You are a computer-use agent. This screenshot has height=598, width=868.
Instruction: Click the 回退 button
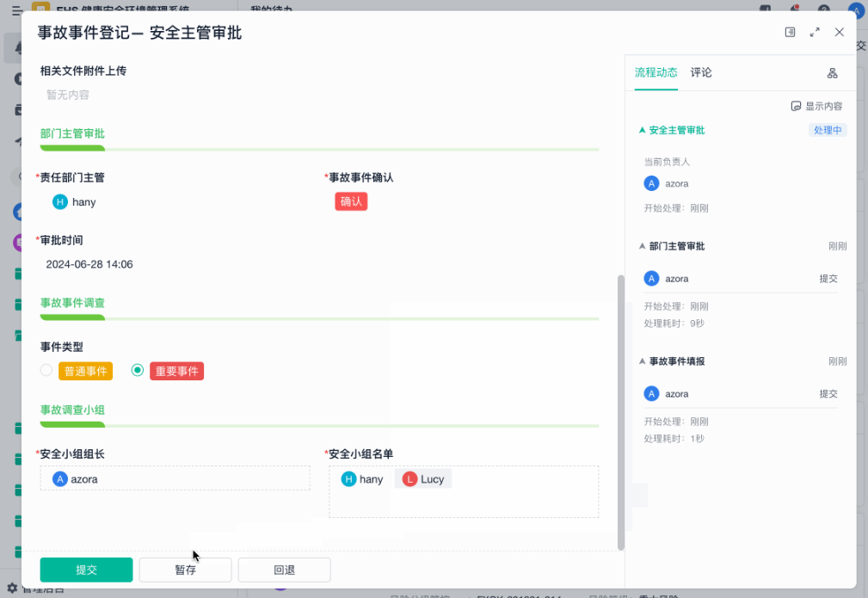coord(285,570)
